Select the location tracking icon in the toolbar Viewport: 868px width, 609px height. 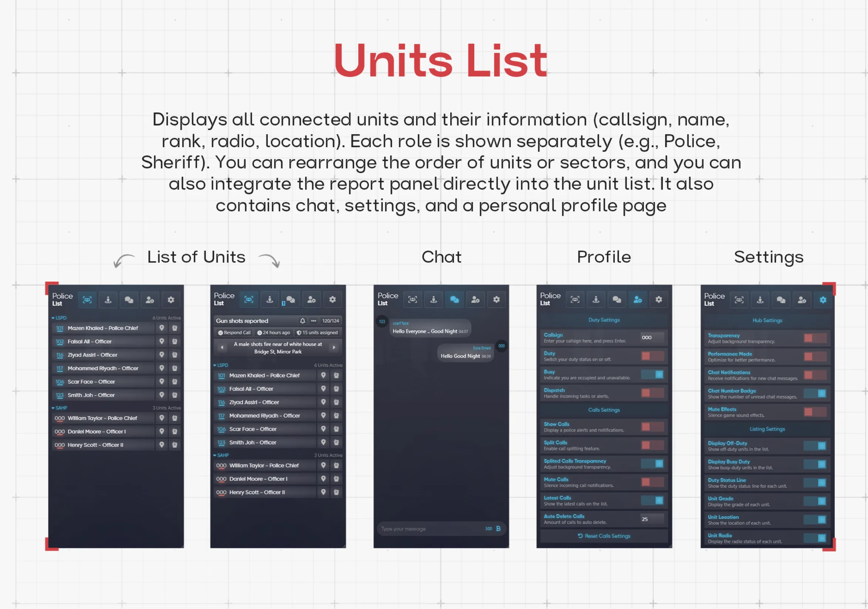tap(108, 300)
